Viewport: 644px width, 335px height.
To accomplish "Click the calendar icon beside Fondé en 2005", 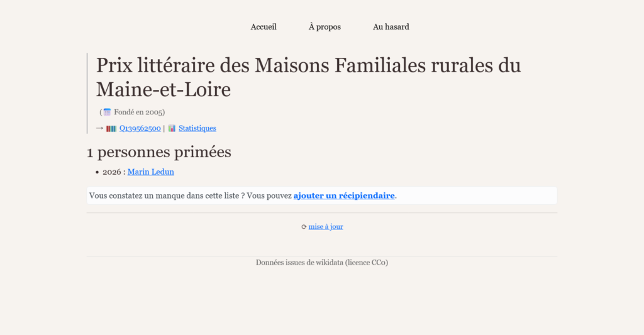I will [107, 112].
